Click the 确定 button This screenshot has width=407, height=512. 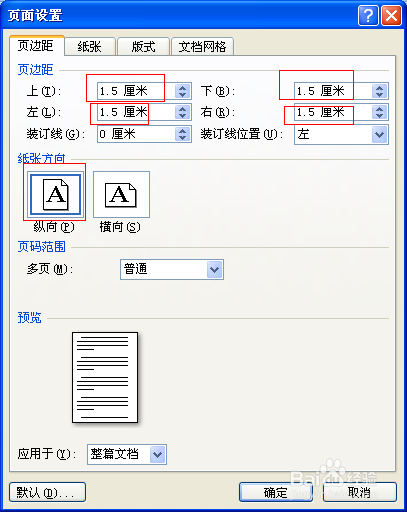276,492
